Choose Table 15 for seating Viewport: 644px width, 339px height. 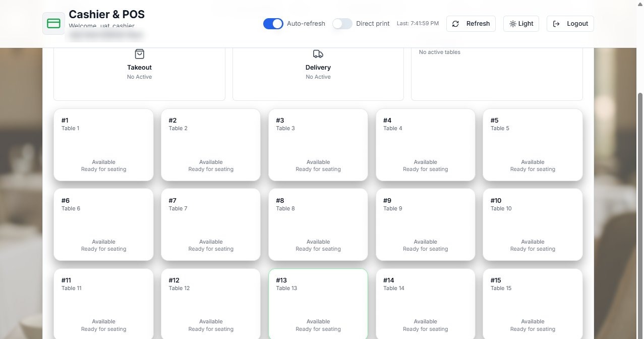point(533,304)
